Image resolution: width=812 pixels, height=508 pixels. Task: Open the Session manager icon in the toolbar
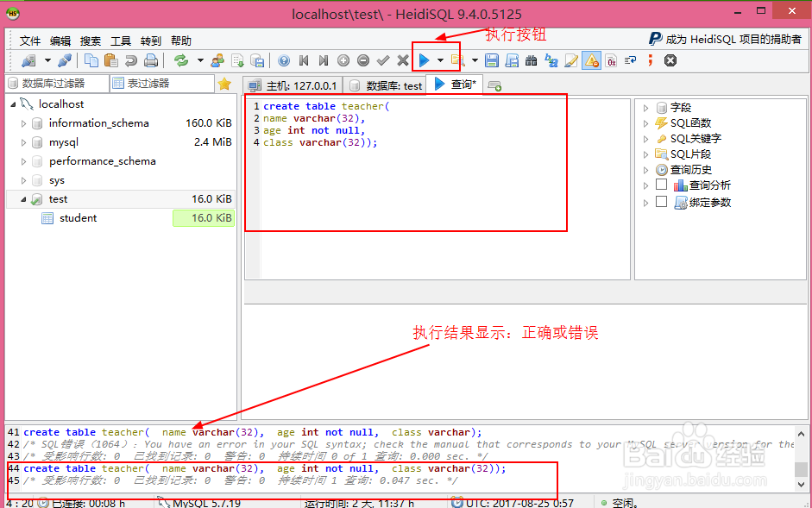pyautogui.click(x=27, y=60)
